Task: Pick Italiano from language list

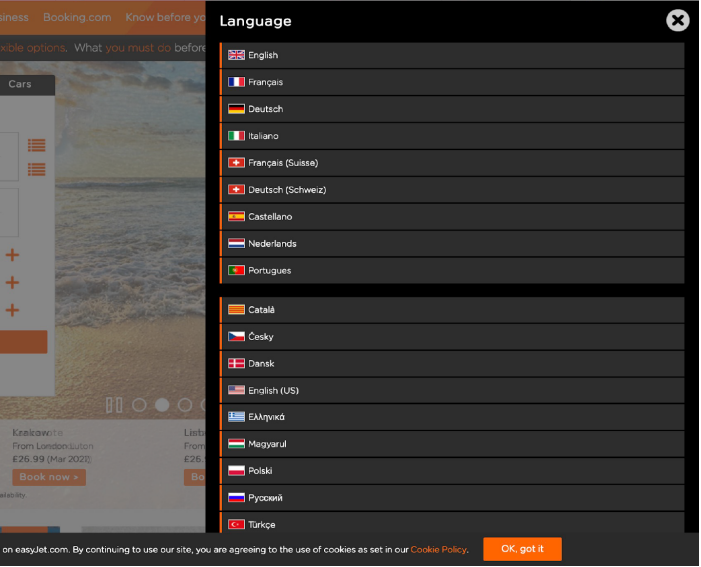Action: (x=452, y=136)
